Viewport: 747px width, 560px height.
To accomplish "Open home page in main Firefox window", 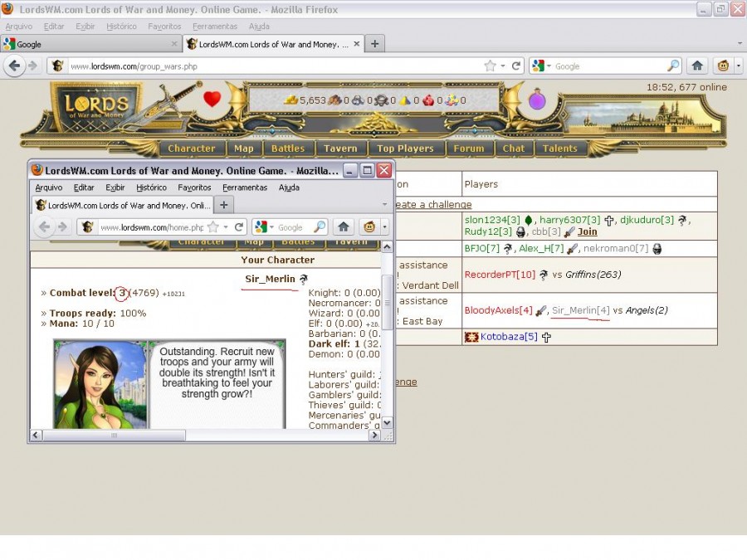I will [697, 66].
